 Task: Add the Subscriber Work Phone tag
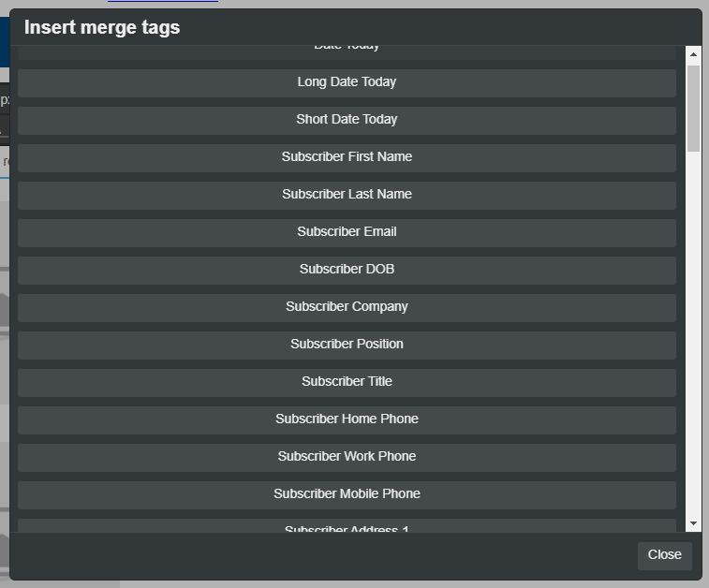(347, 457)
